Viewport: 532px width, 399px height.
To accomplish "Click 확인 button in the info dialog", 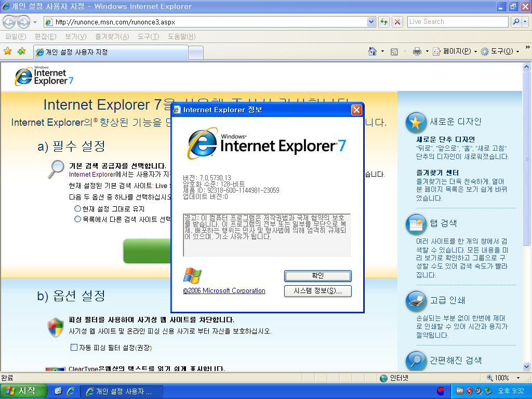I will pyautogui.click(x=317, y=276).
